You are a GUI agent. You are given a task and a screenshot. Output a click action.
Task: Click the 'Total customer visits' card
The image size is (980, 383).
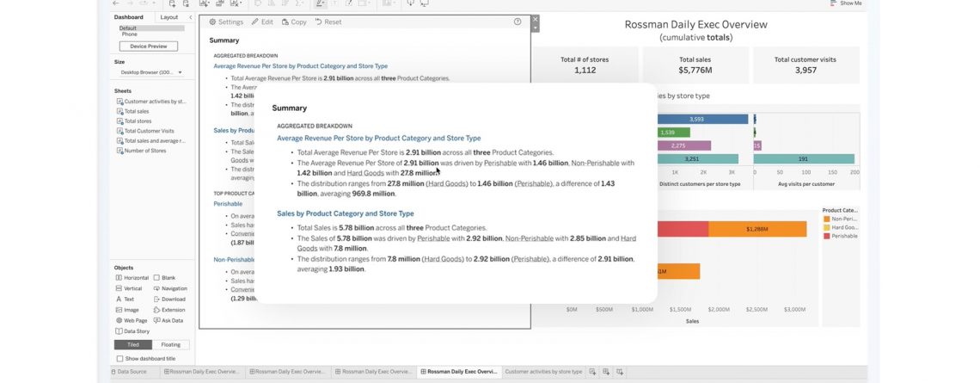pyautogui.click(x=805, y=65)
